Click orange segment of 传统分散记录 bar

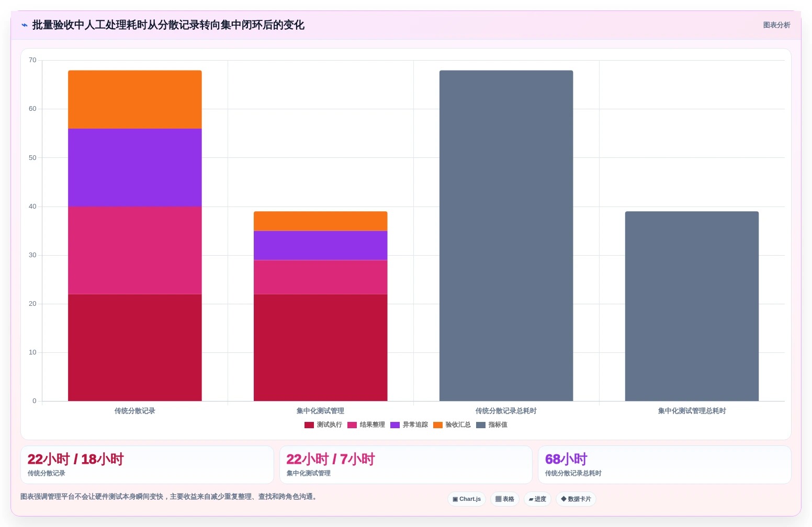click(x=135, y=99)
